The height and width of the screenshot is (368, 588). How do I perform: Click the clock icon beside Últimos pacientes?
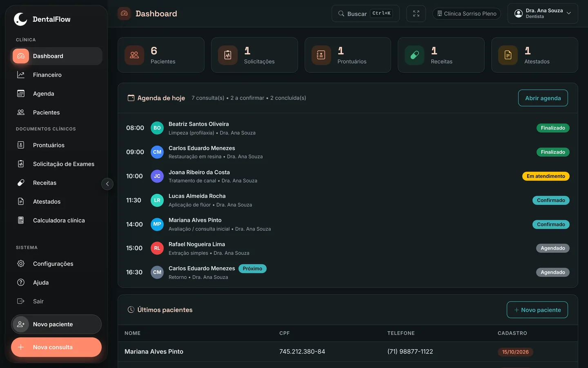131,310
